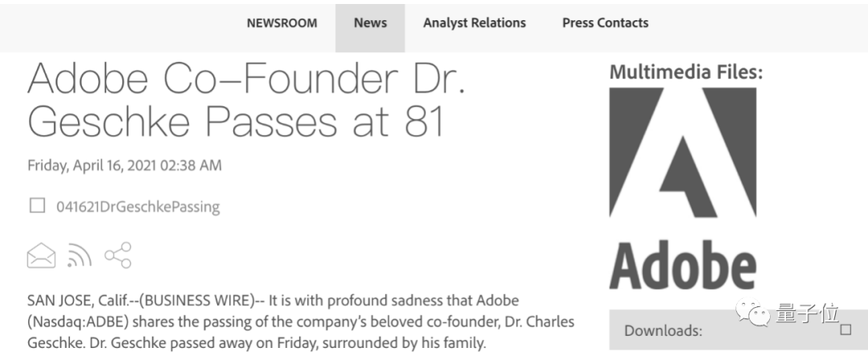Click the Multimedia Files heading

686,72
